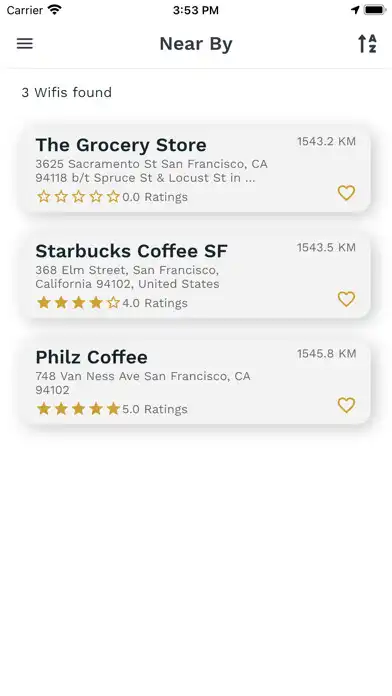Select the 368 Elm Street address text
This screenshot has width=392, height=696.
[127, 277]
